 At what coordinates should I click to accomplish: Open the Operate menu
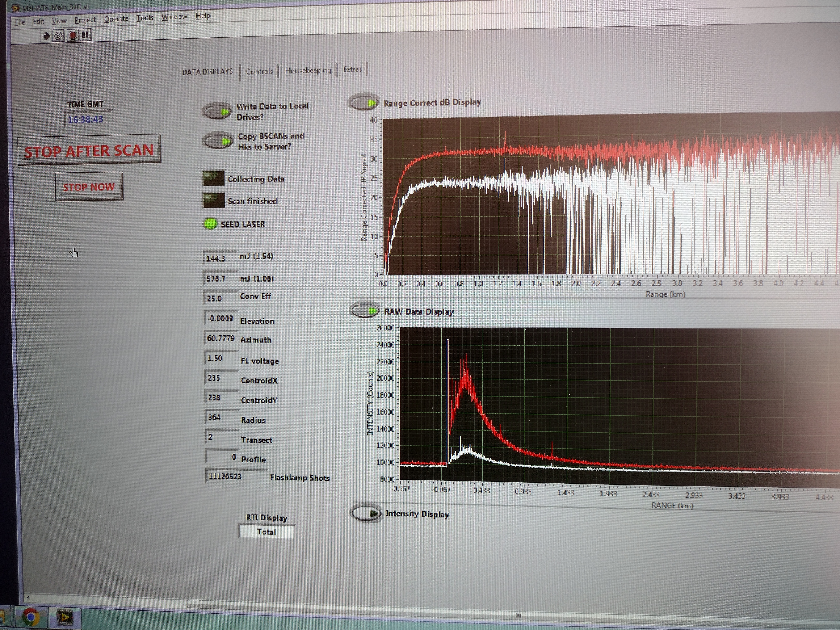point(116,19)
